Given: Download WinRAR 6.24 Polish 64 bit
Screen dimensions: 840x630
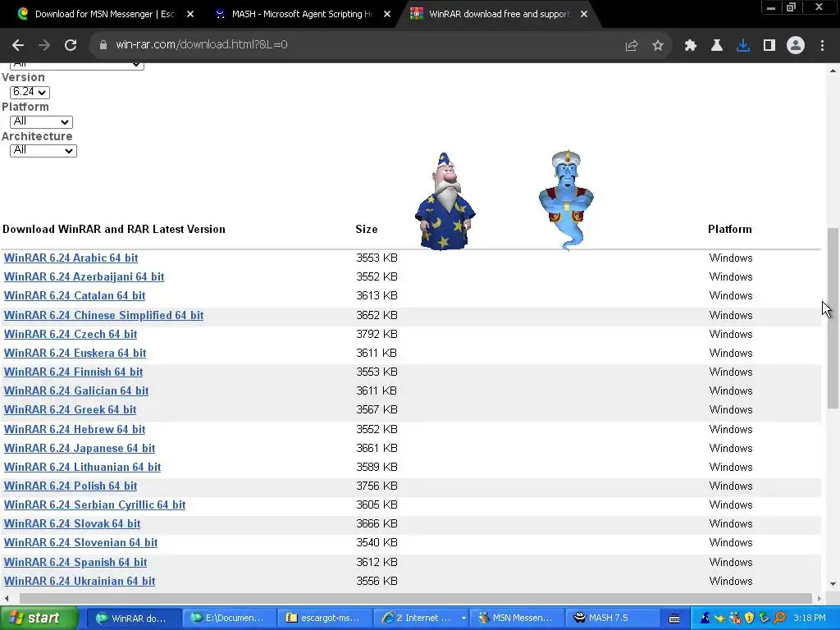Looking at the screenshot, I should click(71, 486).
